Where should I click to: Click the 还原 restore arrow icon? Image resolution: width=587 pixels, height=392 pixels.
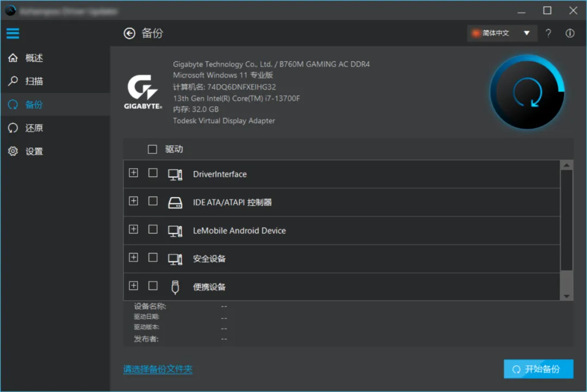(x=13, y=128)
